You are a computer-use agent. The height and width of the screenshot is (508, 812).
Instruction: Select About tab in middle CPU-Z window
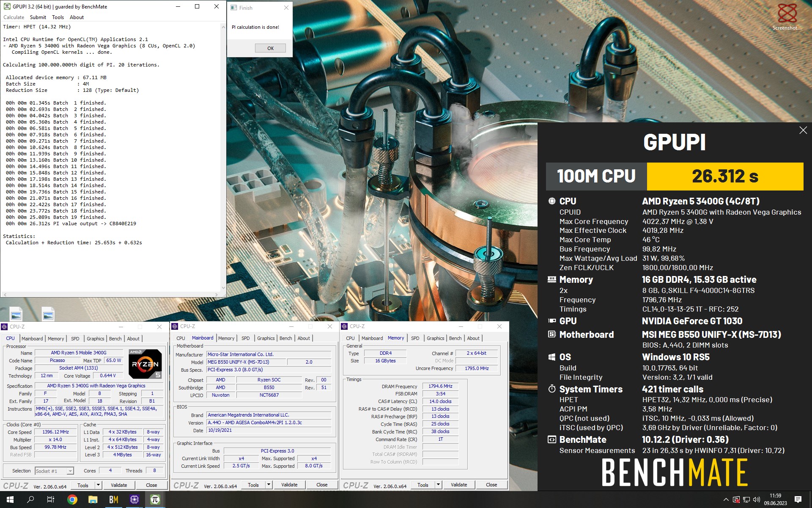304,338
